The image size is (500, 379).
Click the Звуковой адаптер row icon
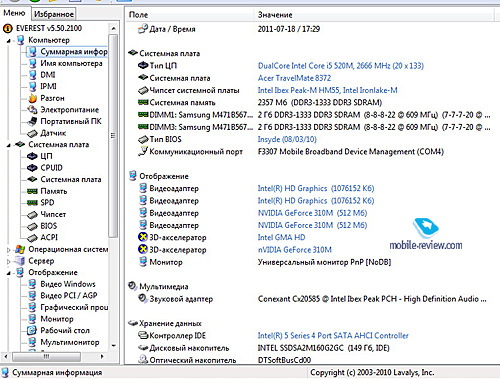coord(143,298)
